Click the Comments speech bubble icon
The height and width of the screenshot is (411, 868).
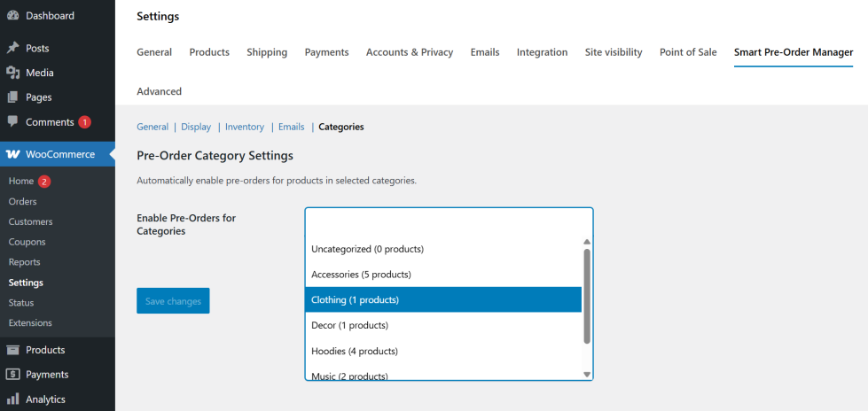tap(12, 121)
